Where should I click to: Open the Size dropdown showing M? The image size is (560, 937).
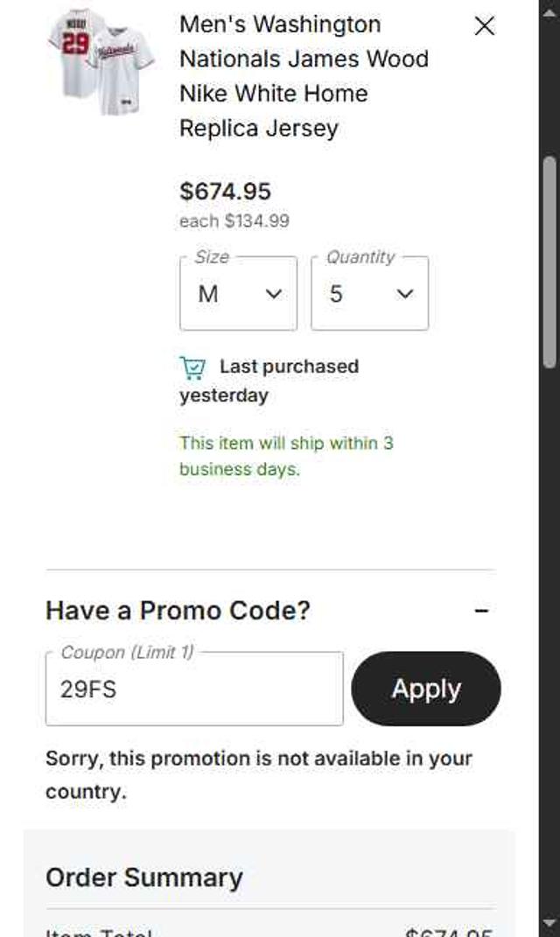(238, 294)
